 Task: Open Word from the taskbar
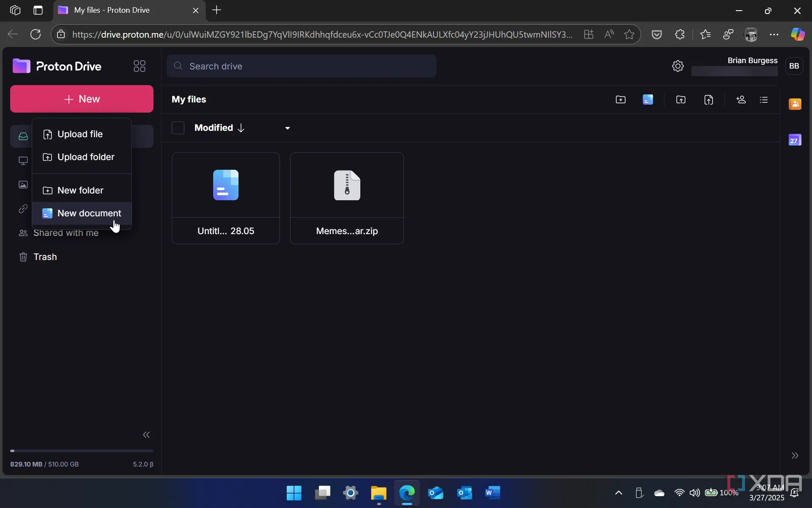click(493, 493)
